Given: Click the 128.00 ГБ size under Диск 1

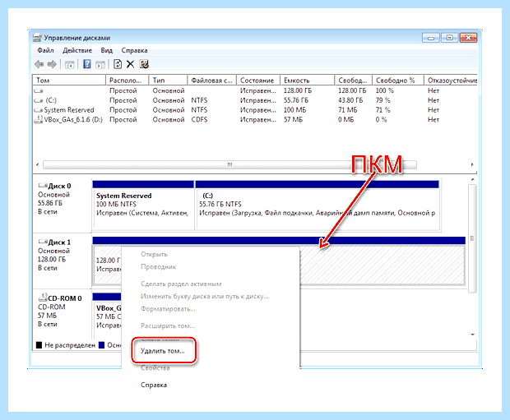Looking at the screenshot, I should (52, 260).
